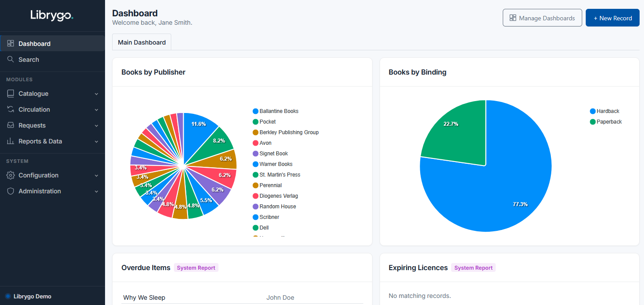Toggle Paperback legend swatch
The width and height of the screenshot is (644, 305).
click(x=592, y=122)
